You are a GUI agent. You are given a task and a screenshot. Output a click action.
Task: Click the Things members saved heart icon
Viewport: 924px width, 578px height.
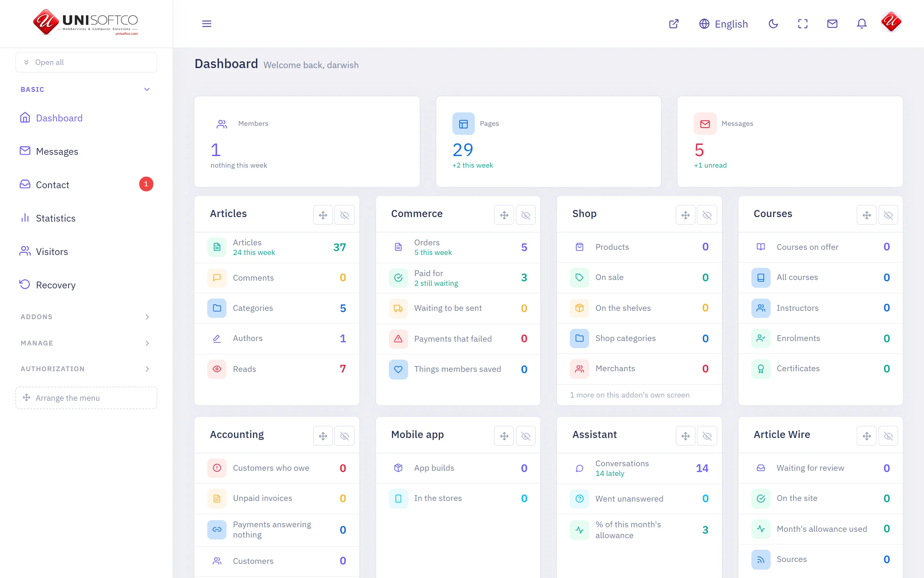tap(398, 369)
